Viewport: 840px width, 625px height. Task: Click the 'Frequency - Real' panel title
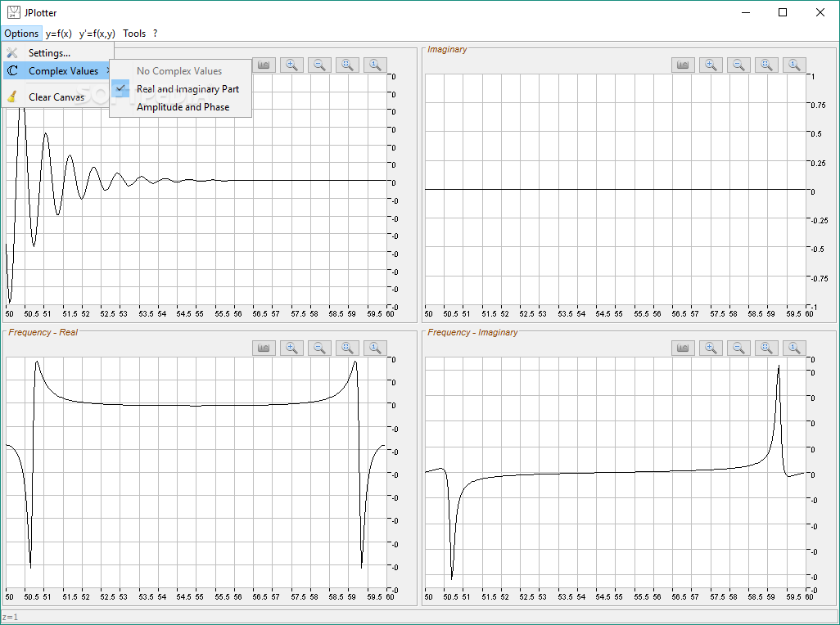point(43,332)
